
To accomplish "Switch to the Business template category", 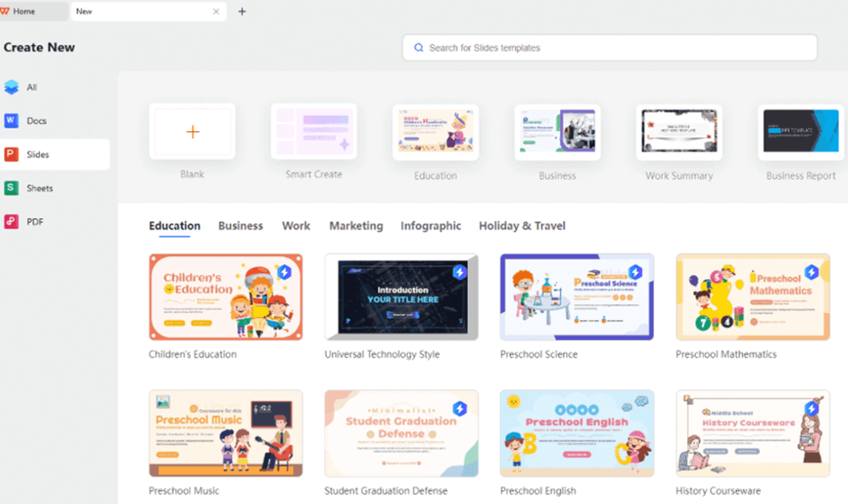I will point(240,225).
